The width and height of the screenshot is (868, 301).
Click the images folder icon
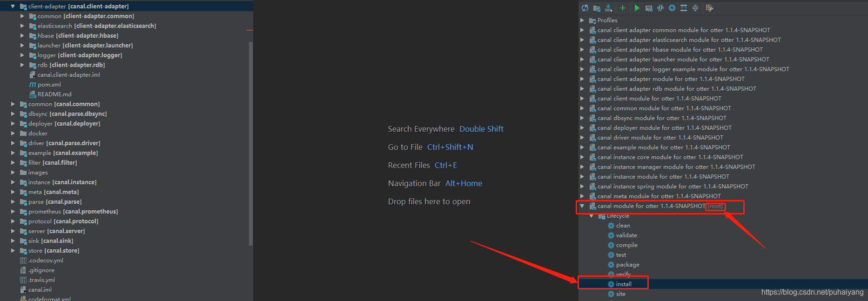(x=23, y=173)
